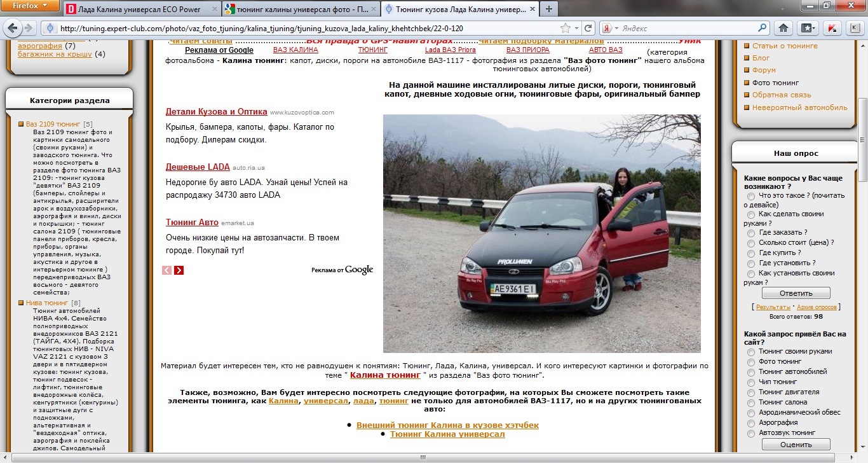Open address bar history dropdown arrow
The image size is (868, 463).
[x=577, y=29]
